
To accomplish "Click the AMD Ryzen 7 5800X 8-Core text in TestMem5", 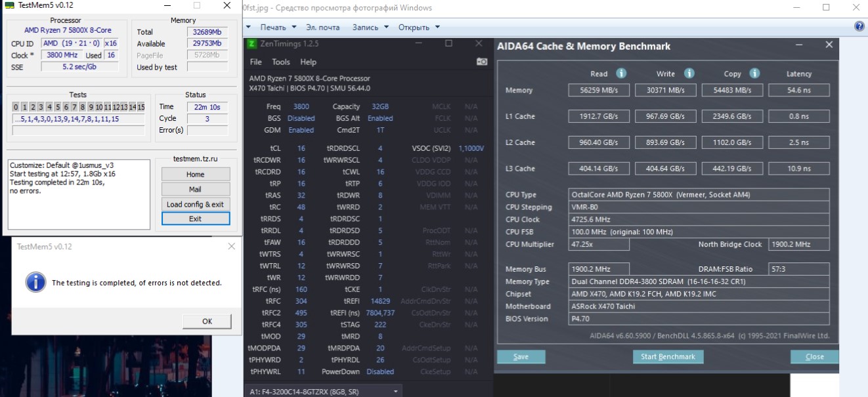I will coord(68,30).
